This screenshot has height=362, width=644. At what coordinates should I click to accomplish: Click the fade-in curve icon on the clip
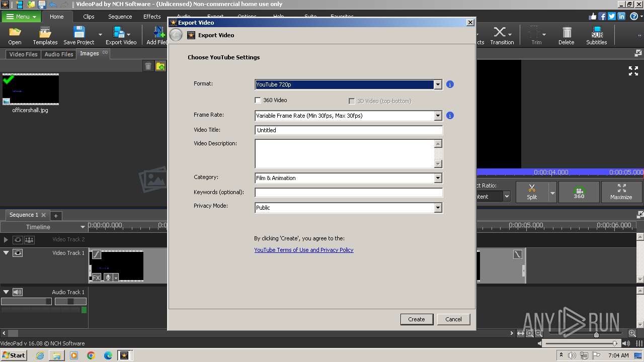(96, 255)
